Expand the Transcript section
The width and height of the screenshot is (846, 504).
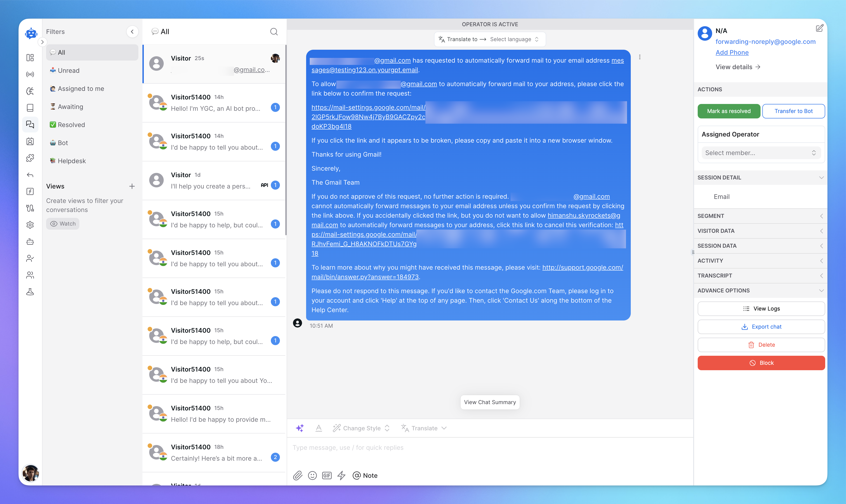click(760, 276)
